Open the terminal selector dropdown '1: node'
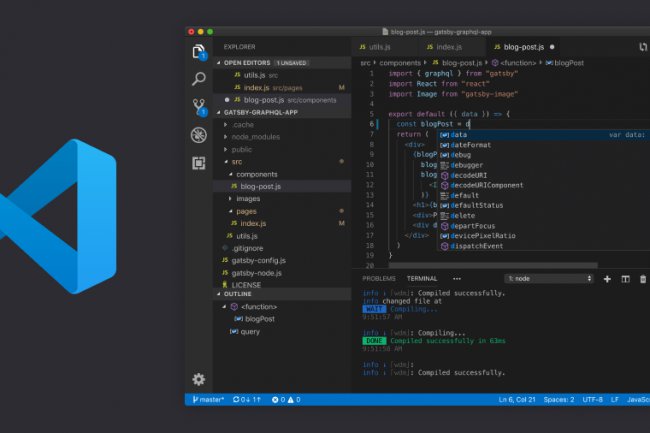Image resolution: width=650 pixels, height=433 pixels. [x=549, y=278]
